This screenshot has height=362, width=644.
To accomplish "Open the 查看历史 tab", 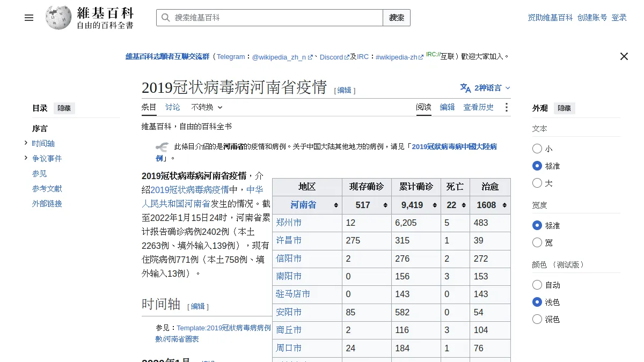I will click(x=479, y=107).
